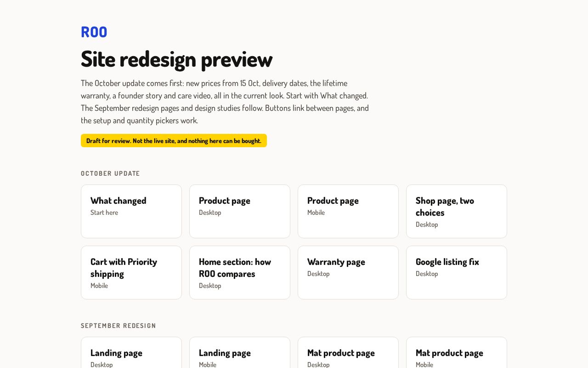Click the blue ROO logo text
The width and height of the screenshot is (588, 368).
point(94,32)
